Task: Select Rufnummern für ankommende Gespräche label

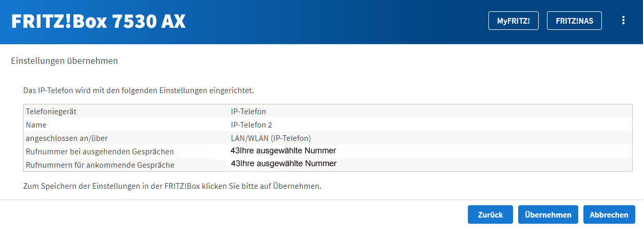Action: (100, 165)
